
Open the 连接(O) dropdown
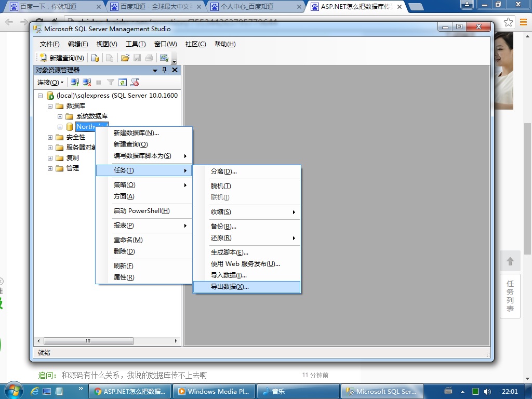[x=50, y=83]
